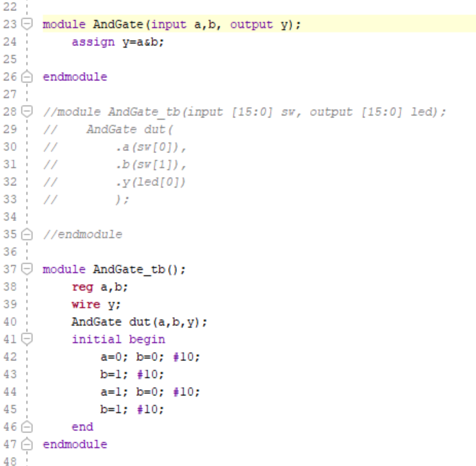The image size is (476, 466).
Task: Click the 'initial begin' keywords
Action: (118, 339)
